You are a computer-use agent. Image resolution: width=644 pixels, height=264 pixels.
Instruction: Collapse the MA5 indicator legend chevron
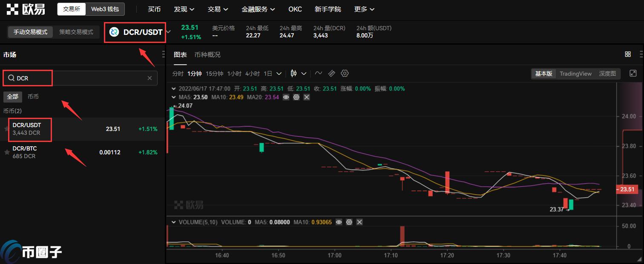pos(174,97)
